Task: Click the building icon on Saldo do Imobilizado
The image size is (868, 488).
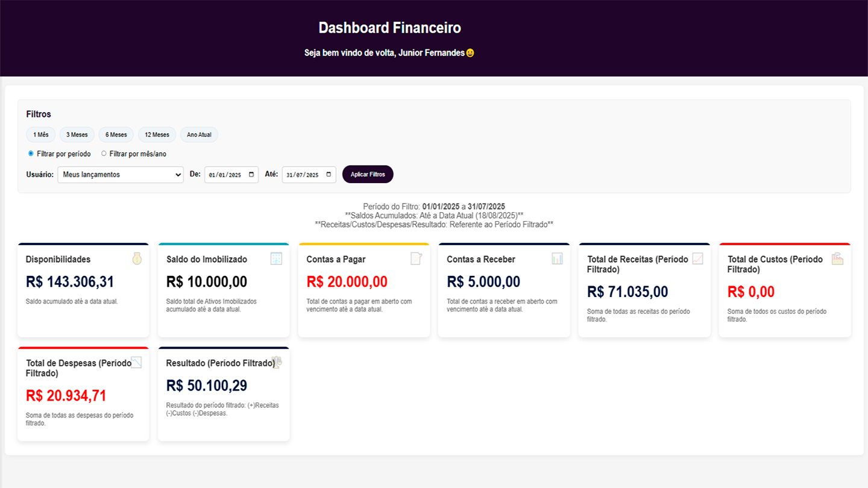Action: tap(276, 258)
